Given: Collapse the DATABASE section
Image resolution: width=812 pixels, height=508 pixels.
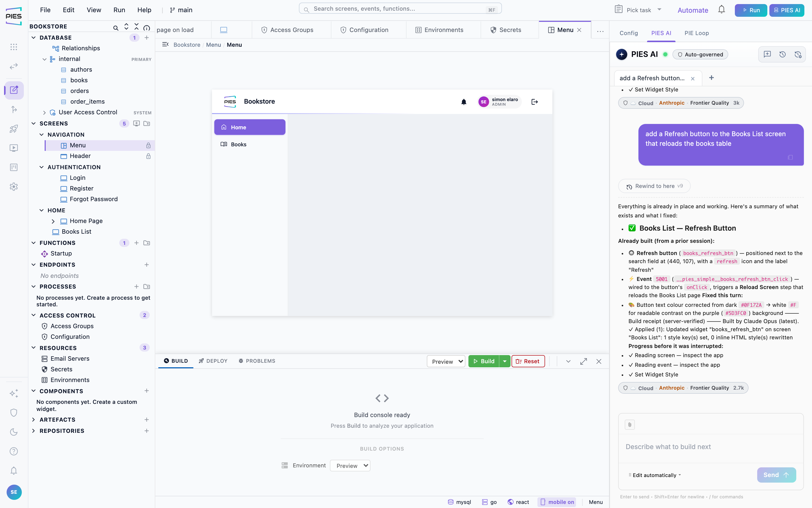Looking at the screenshot, I should 33,38.
